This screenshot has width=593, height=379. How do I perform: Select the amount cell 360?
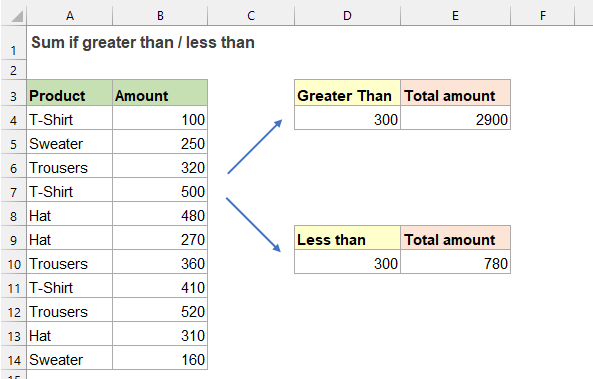coord(160,262)
